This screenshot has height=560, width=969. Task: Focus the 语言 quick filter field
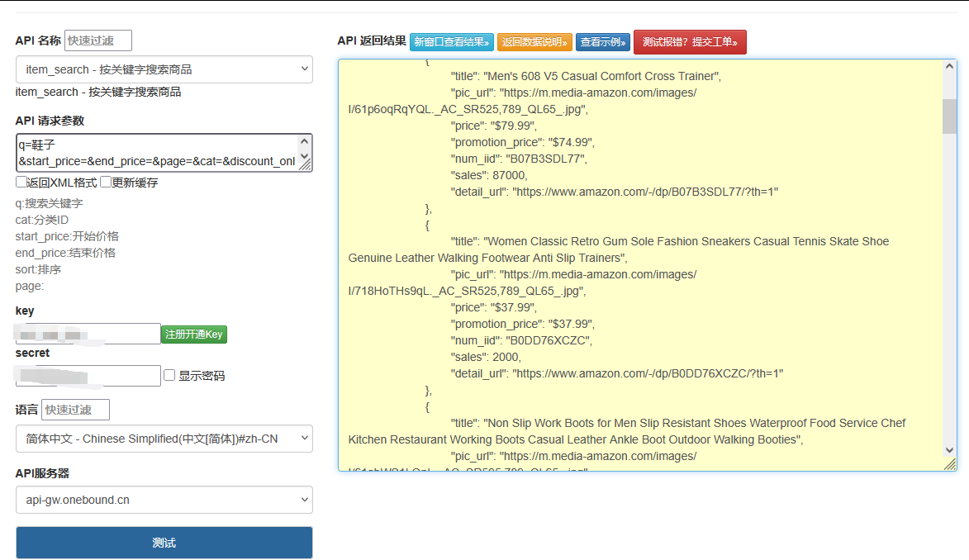75,410
